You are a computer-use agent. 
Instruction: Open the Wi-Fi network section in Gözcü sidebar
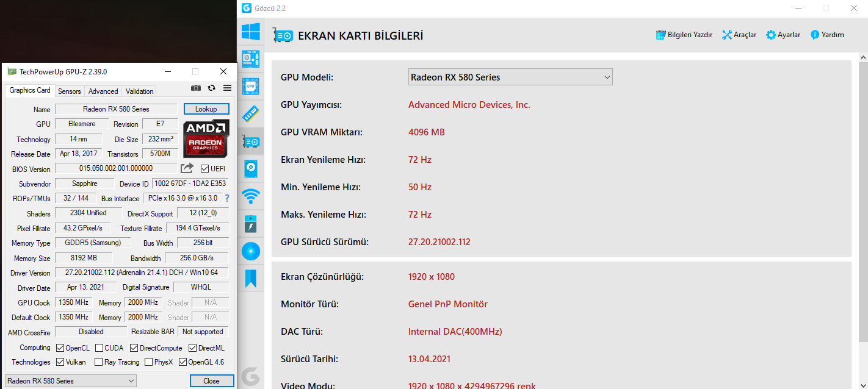pos(251,196)
